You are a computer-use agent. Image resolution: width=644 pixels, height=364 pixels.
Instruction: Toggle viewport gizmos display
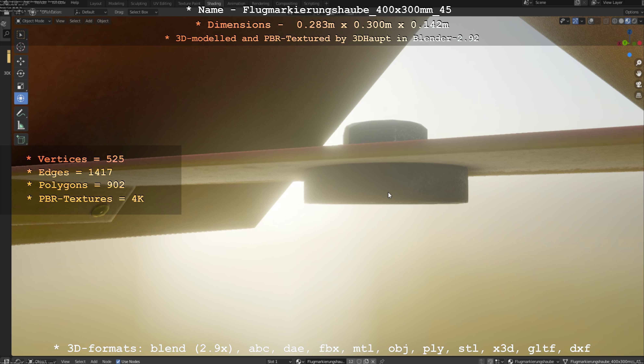coord(575,21)
